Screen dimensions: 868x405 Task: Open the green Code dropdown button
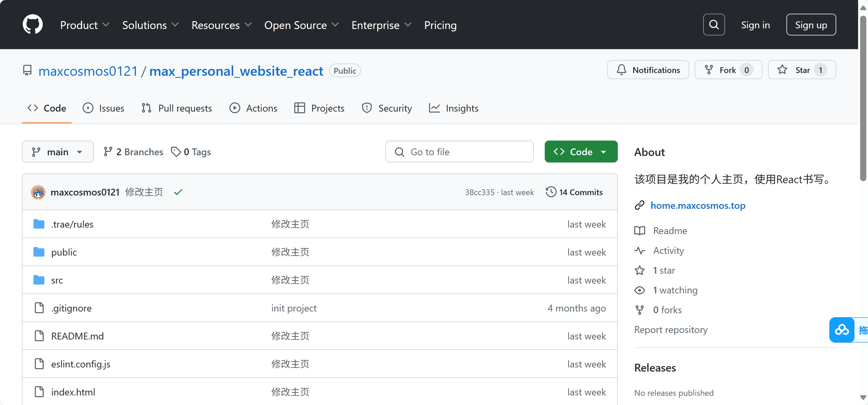[x=581, y=151]
